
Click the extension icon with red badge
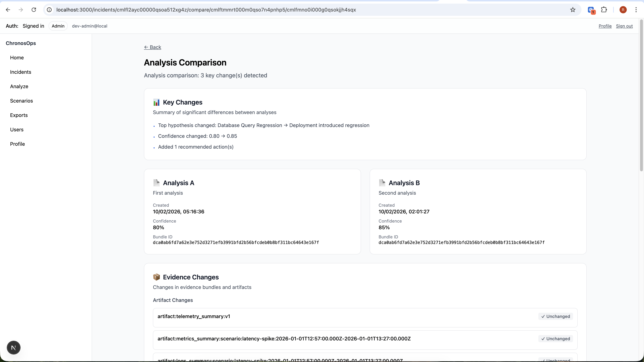click(x=591, y=10)
